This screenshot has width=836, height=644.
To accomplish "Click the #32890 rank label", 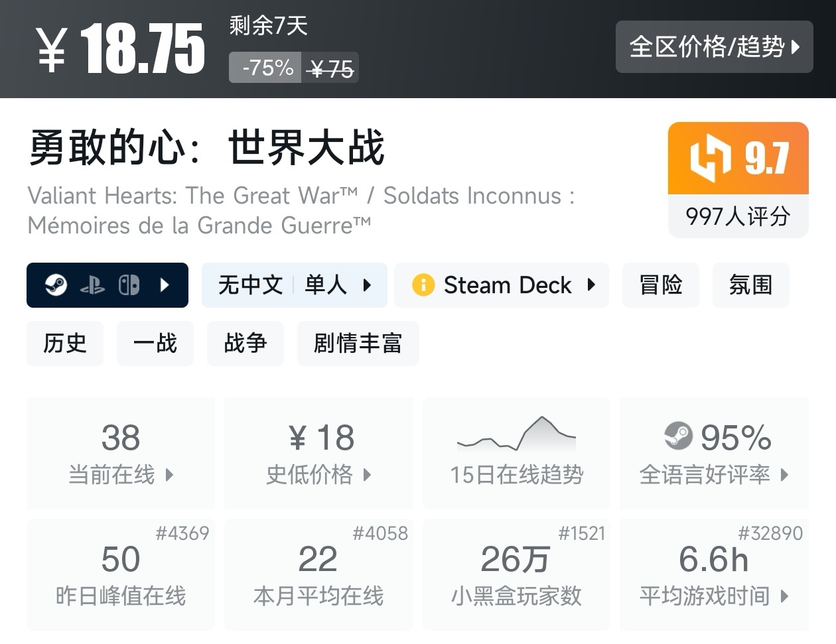I will (770, 533).
